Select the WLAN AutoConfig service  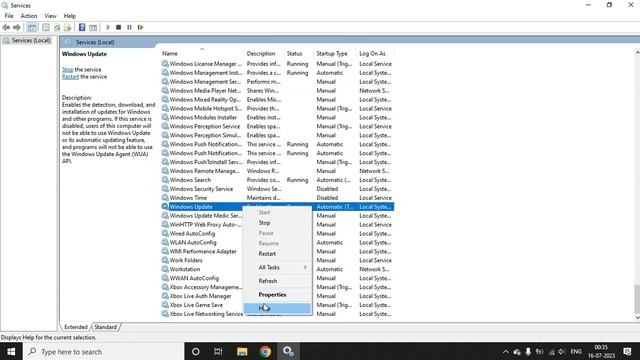[193, 242]
